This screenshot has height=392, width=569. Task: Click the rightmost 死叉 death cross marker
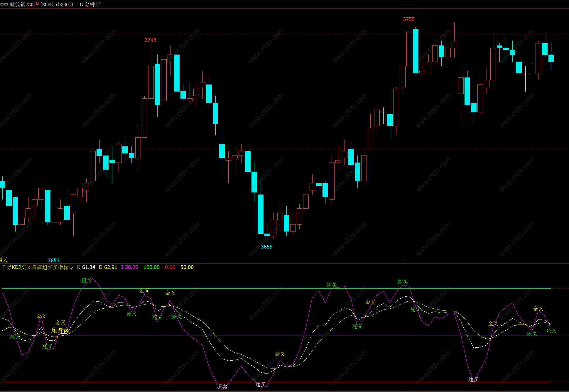[551, 331]
